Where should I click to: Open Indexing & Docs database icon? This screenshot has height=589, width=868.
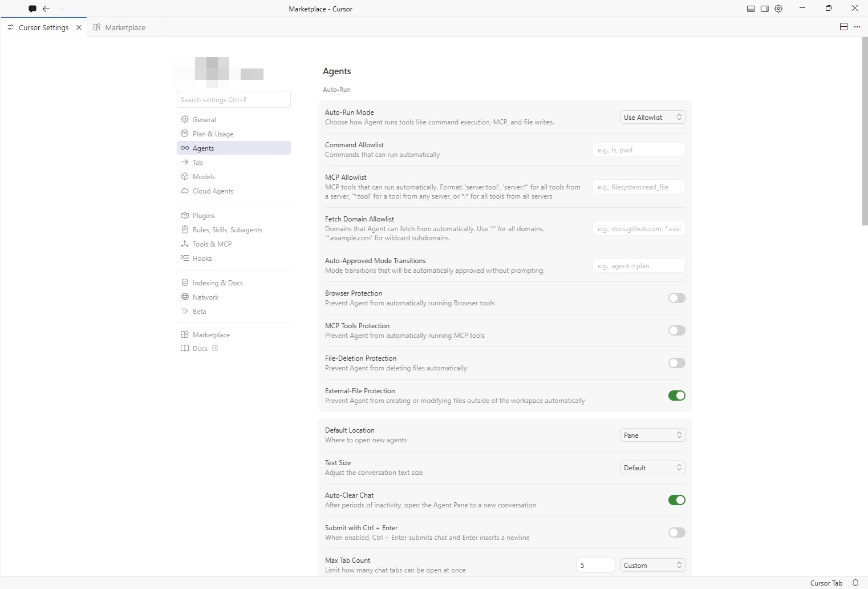coord(185,283)
